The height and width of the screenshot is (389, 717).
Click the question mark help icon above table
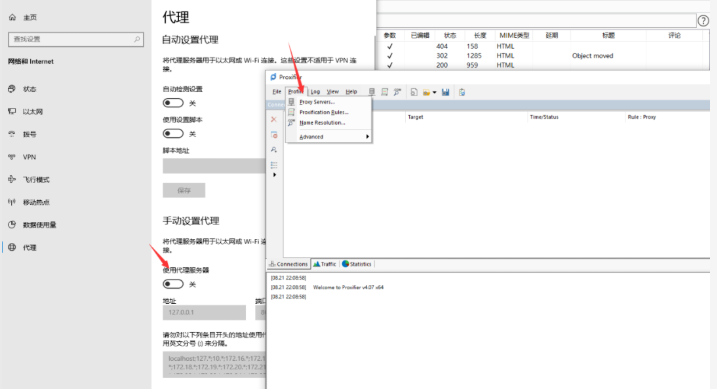[703, 20]
